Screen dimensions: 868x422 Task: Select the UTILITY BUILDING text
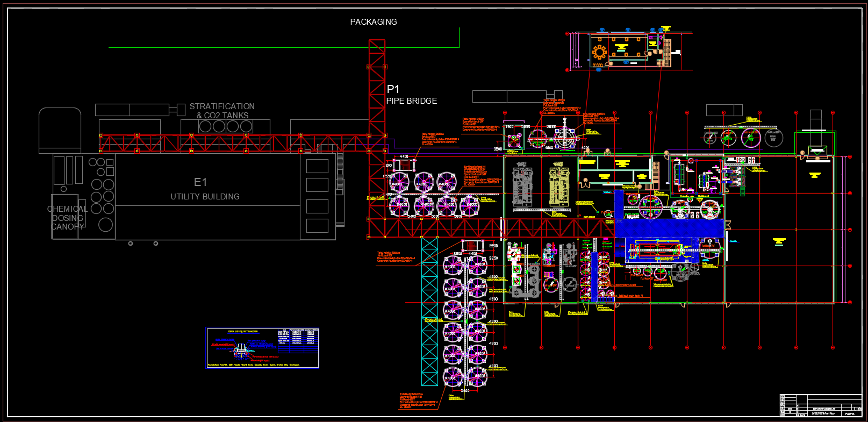click(x=205, y=197)
